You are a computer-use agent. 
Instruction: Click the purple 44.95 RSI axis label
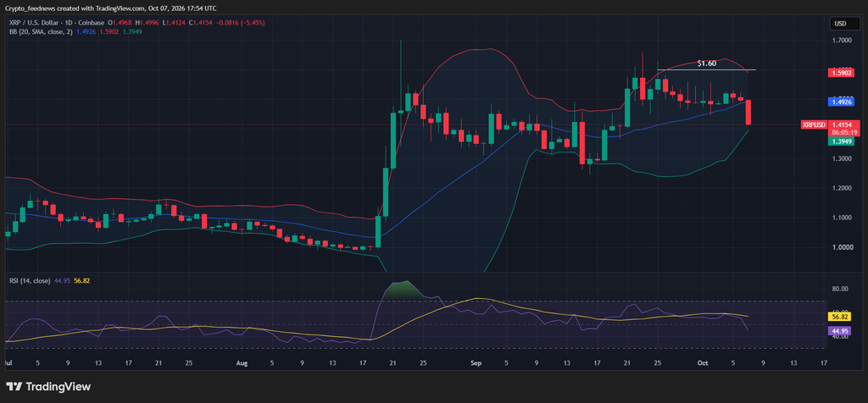(840, 330)
